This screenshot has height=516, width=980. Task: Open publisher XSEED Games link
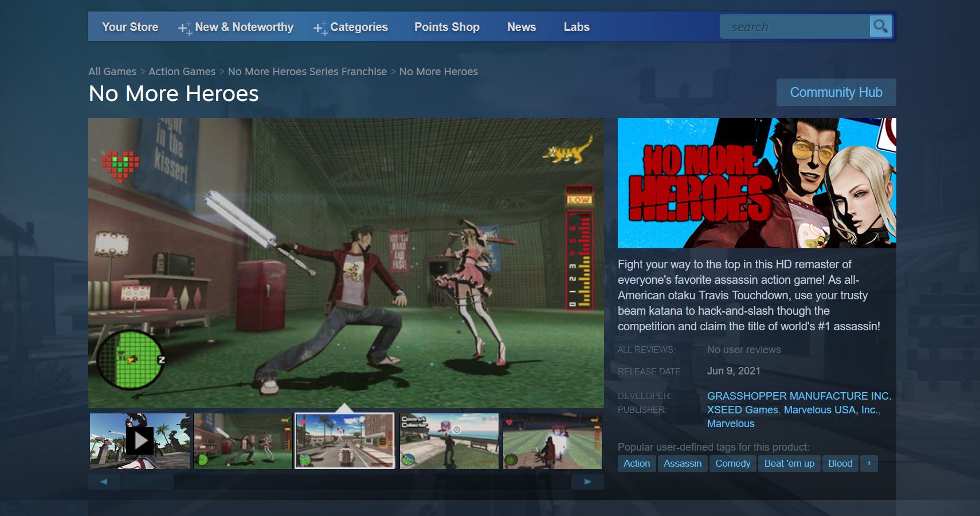742,410
